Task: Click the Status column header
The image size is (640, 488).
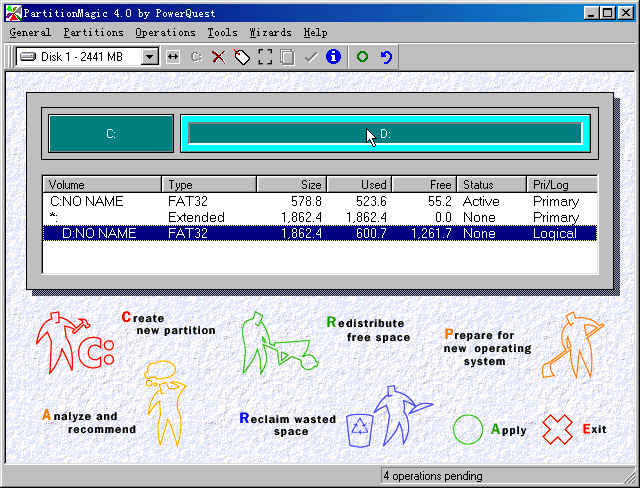Action: 491,185
